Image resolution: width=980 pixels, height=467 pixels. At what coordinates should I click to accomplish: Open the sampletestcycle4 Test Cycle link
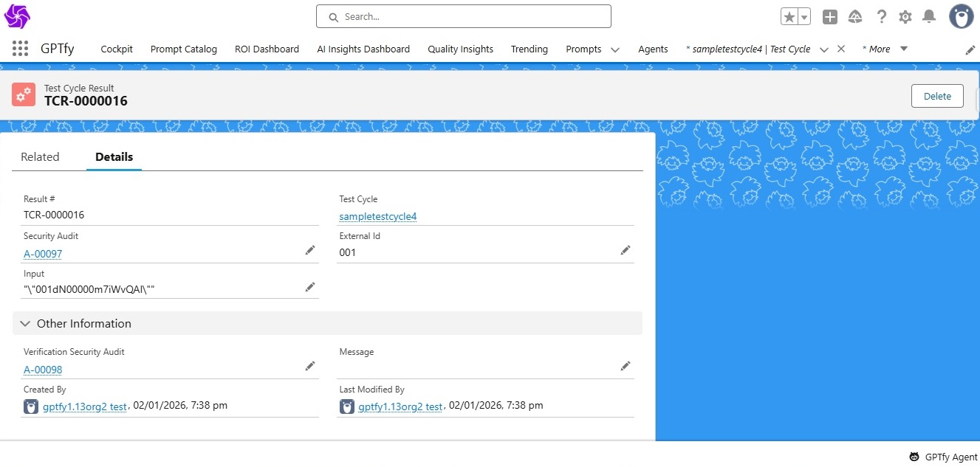[x=377, y=216]
